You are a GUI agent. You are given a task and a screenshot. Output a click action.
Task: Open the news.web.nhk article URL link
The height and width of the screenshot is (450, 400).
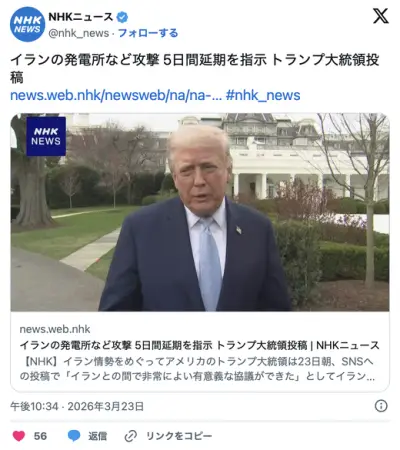coord(116,95)
